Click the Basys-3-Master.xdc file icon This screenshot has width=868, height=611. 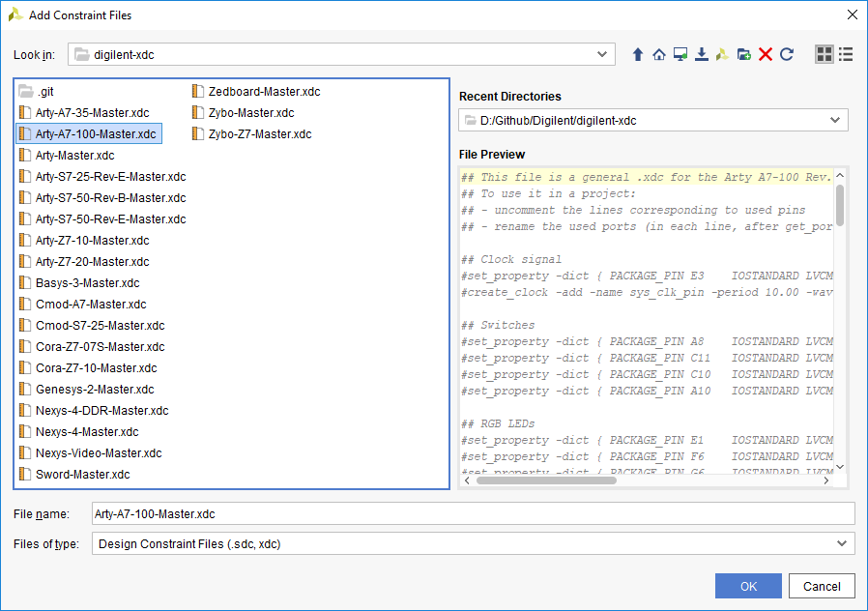(x=25, y=283)
